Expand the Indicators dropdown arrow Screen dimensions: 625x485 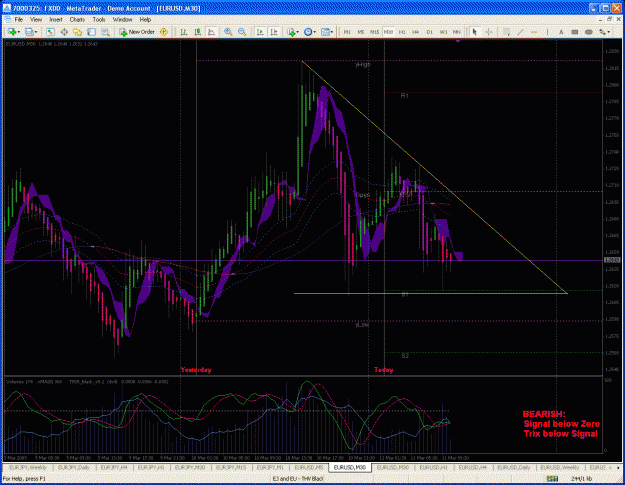click(x=298, y=32)
